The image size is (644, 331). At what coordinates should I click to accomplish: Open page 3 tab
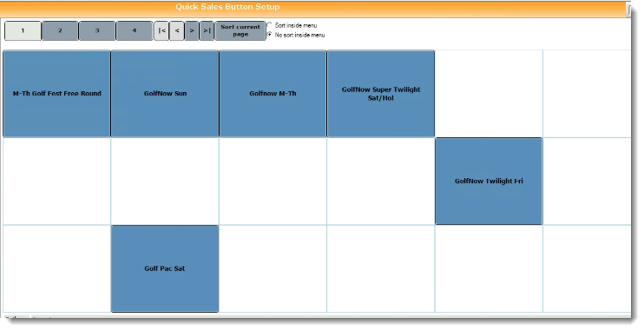[x=97, y=30]
